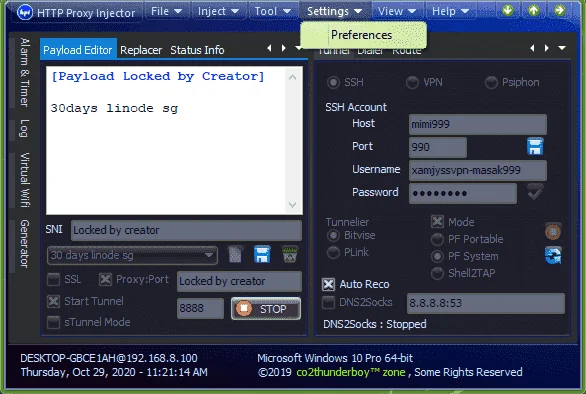Open the Help menu dropdown

450,11
